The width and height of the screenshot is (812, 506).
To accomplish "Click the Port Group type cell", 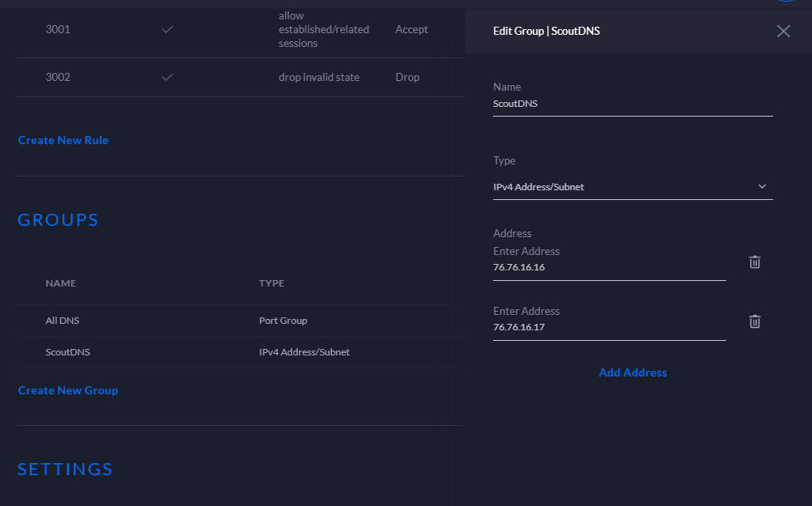I will [x=283, y=321].
